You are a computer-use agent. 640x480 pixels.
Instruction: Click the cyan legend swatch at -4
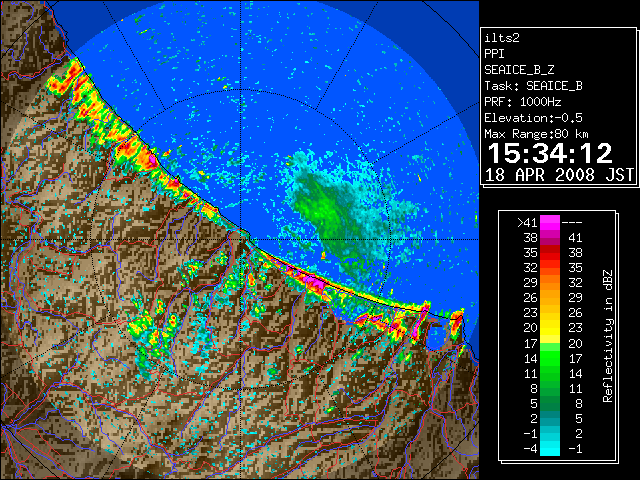point(550,449)
